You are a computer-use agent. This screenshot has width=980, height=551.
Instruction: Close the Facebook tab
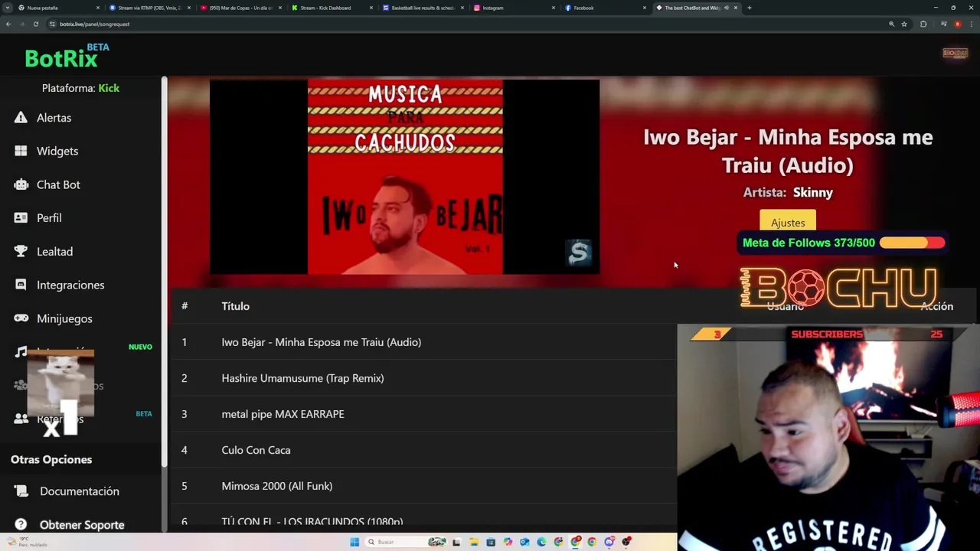point(645,8)
